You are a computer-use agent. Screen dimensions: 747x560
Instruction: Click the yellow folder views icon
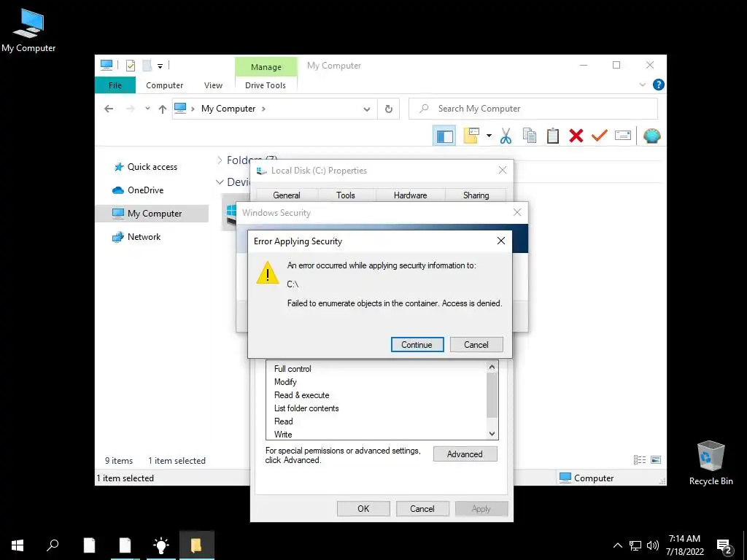(471, 136)
